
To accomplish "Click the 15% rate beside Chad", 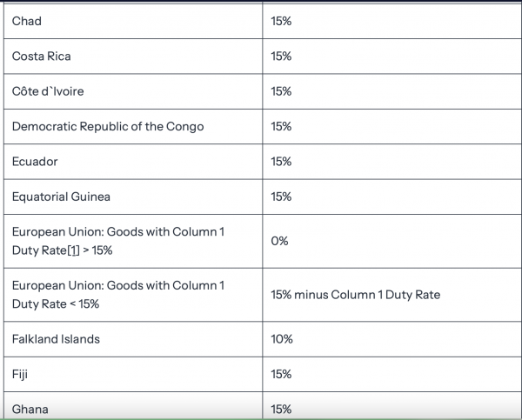I will (x=281, y=21).
